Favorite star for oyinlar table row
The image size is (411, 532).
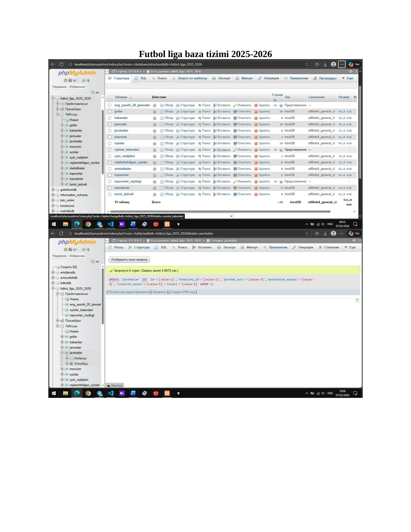[x=155, y=143]
